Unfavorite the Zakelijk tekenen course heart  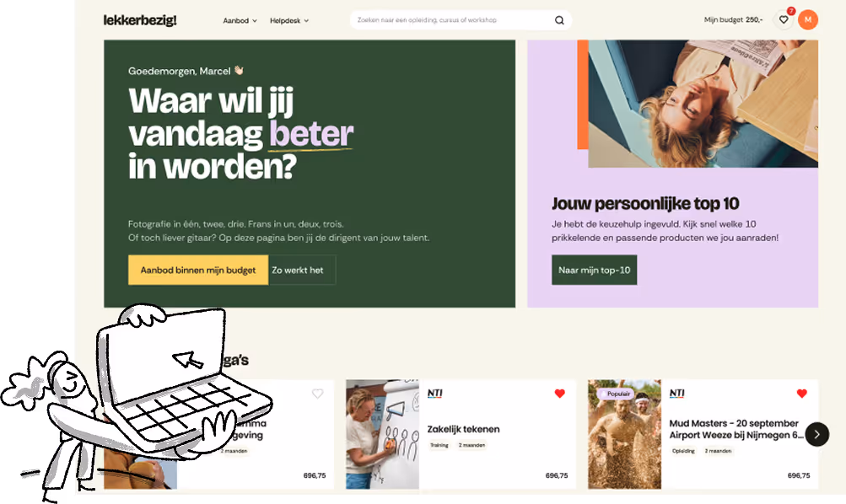pyautogui.click(x=559, y=394)
